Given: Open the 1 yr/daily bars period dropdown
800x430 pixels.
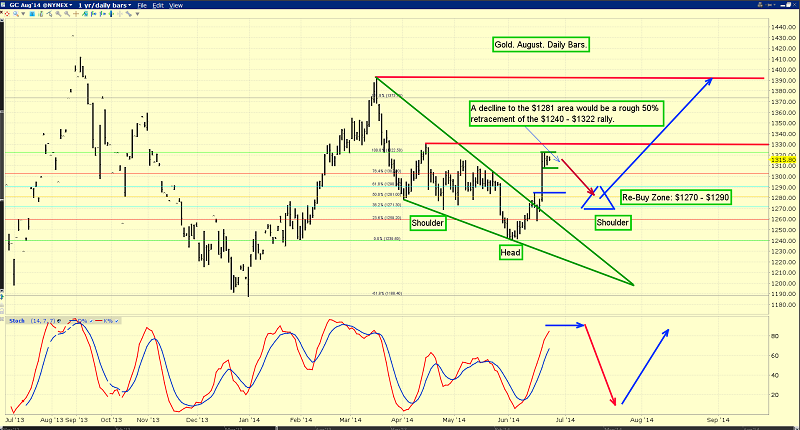Looking at the screenshot, I should [x=105, y=5].
